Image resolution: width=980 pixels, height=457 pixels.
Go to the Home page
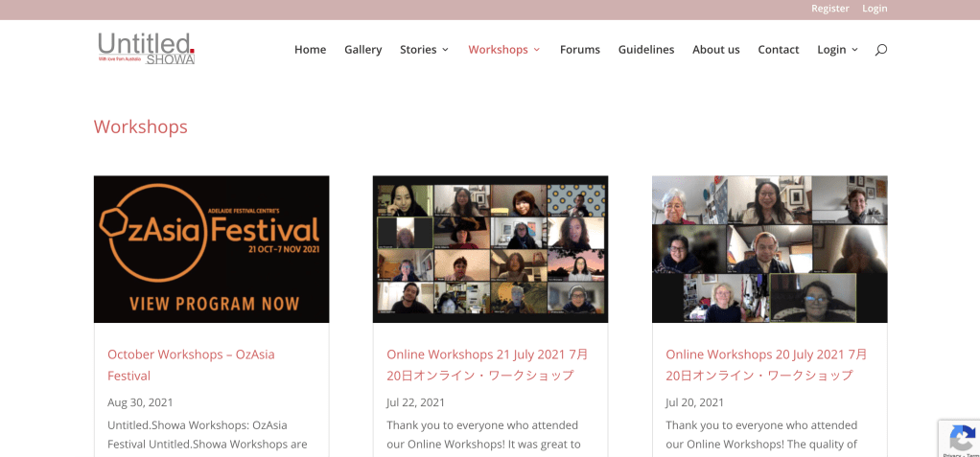pos(310,50)
